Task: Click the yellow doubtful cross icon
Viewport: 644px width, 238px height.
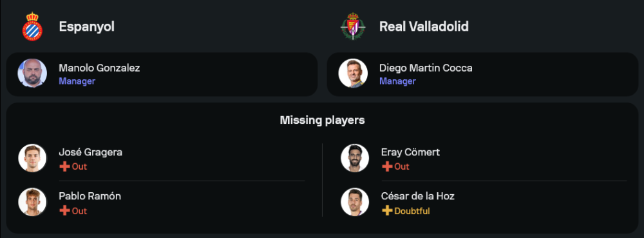Action: (387, 211)
